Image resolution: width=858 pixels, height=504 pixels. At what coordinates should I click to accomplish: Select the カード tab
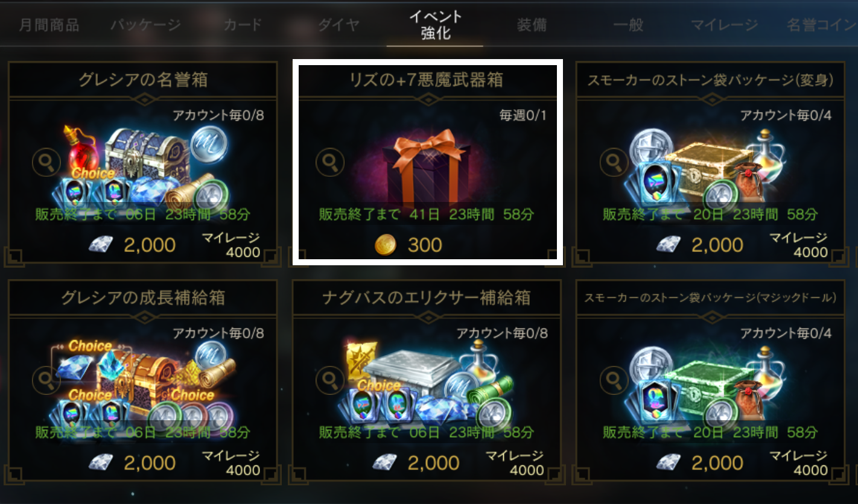(243, 25)
